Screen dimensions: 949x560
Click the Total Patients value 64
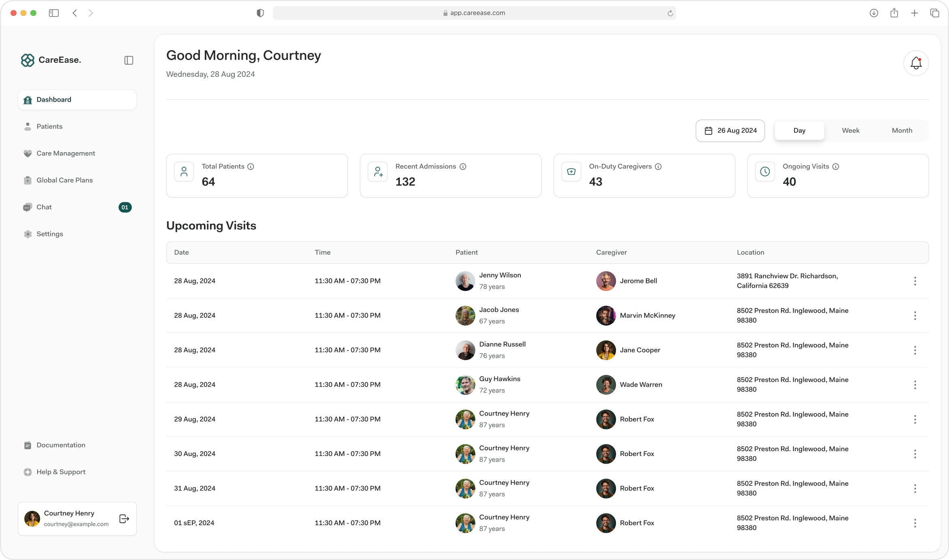tap(208, 182)
